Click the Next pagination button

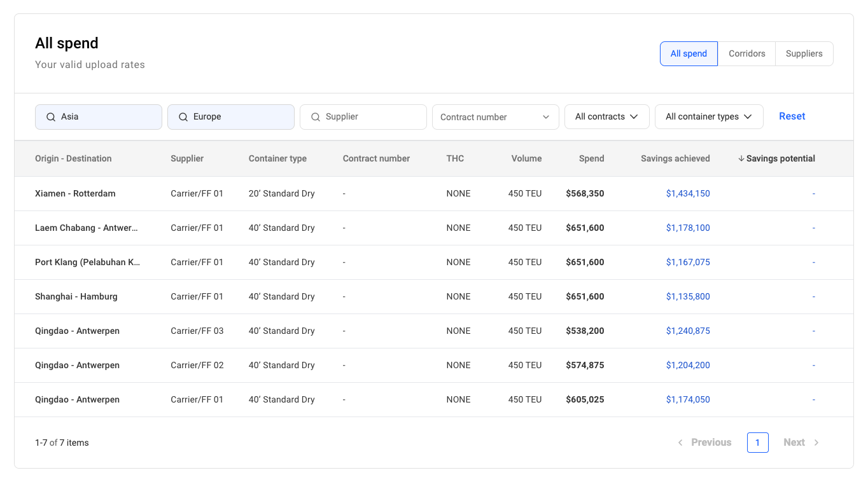click(801, 443)
